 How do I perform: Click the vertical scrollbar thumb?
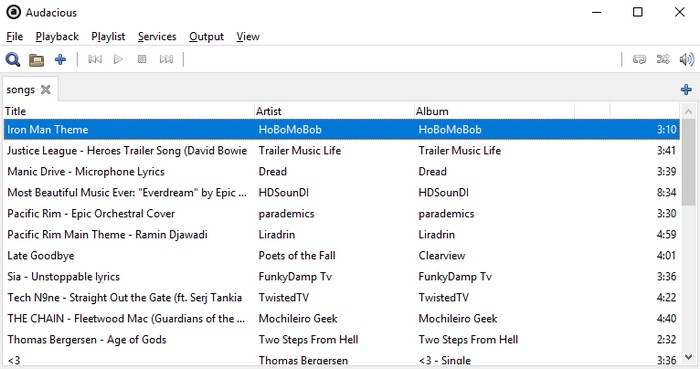tap(688, 162)
